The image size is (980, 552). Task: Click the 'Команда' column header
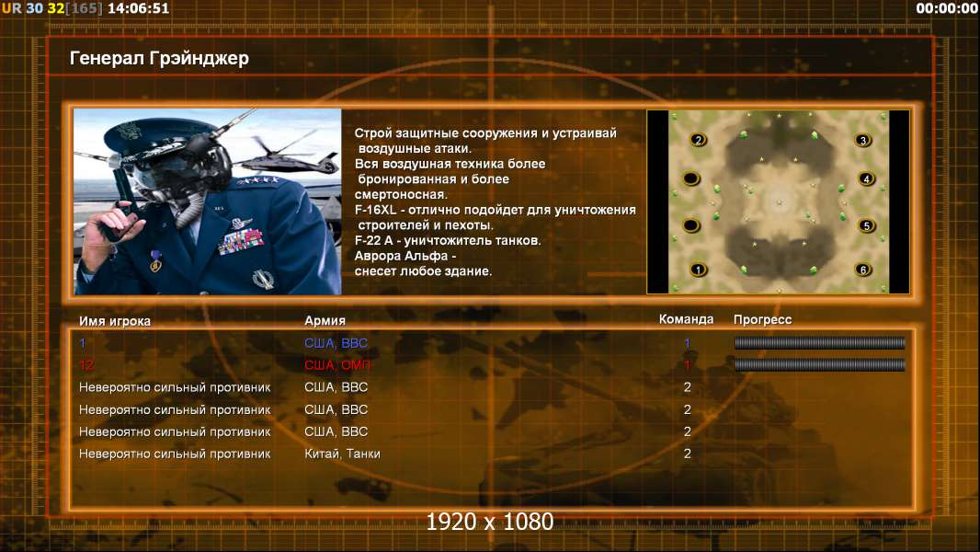coord(686,319)
